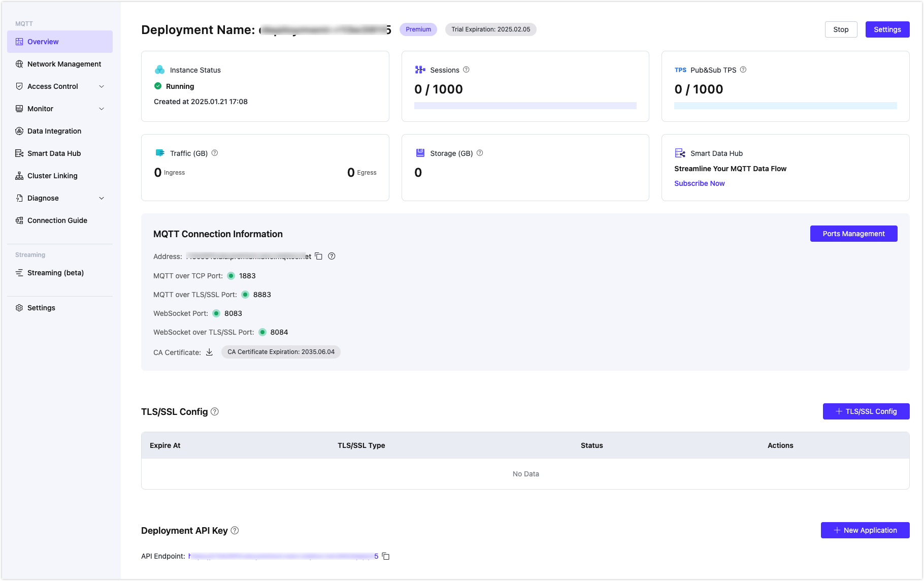Click port 8883 value
This screenshot has height=581, width=924.
[262, 295]
